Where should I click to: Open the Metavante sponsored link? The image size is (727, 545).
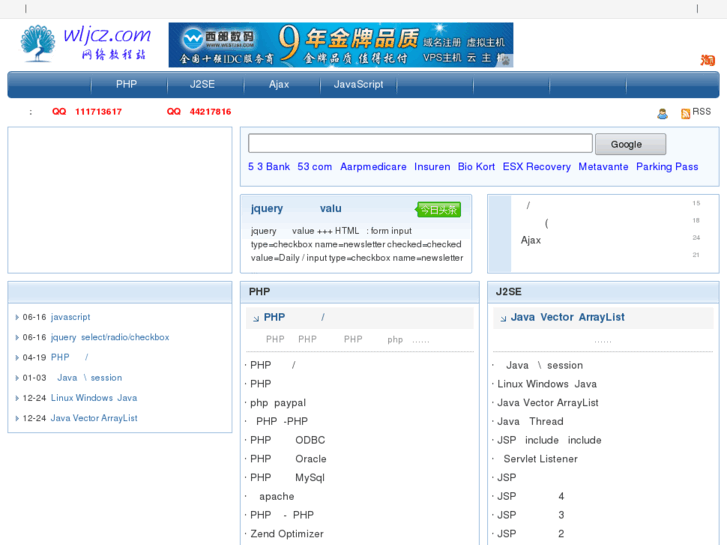pyautogui.click(x=603, y=167)
